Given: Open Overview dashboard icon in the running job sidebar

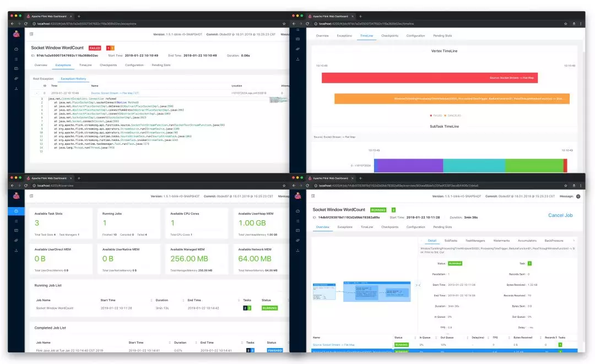Looking at the screenshot, I should point(297,211).
